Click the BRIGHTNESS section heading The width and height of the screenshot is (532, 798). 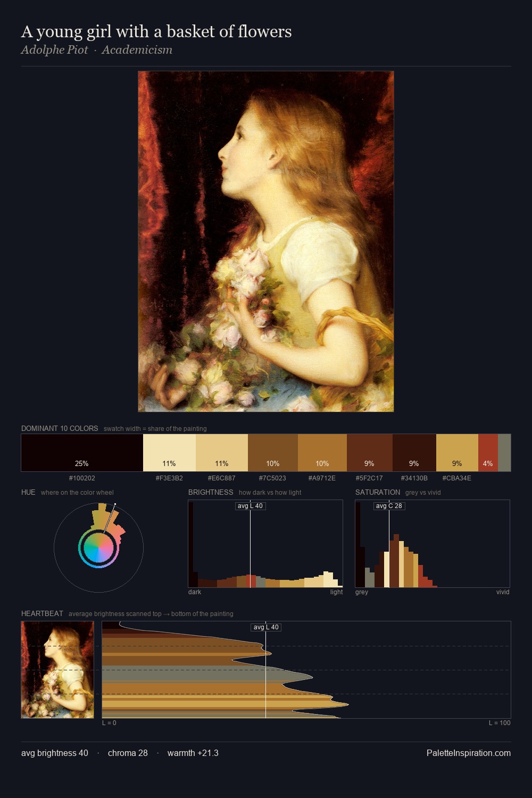(x=211, y=492)
